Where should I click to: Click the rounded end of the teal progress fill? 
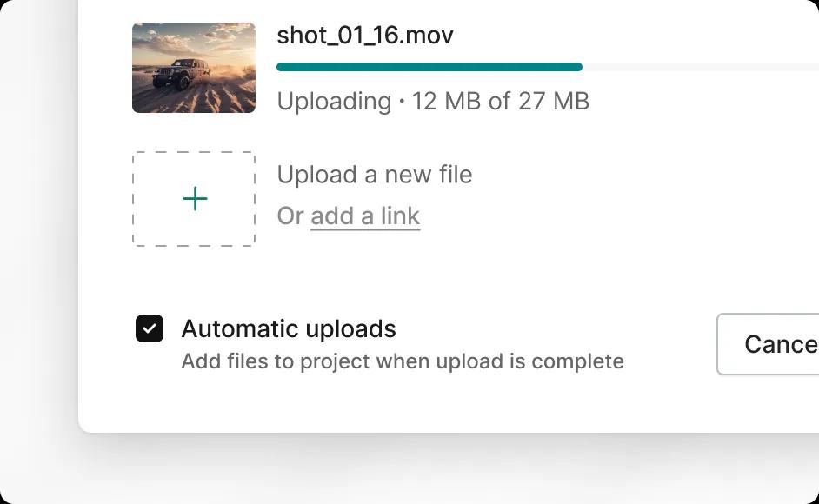(x=578, y=67)
